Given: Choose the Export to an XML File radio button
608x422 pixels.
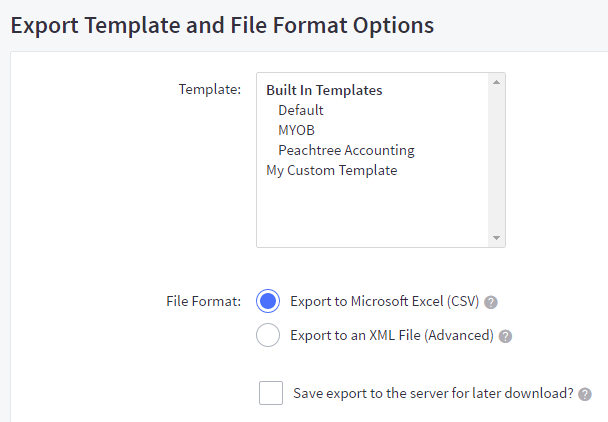Looking at the screenshot, I should coord(268,335).
